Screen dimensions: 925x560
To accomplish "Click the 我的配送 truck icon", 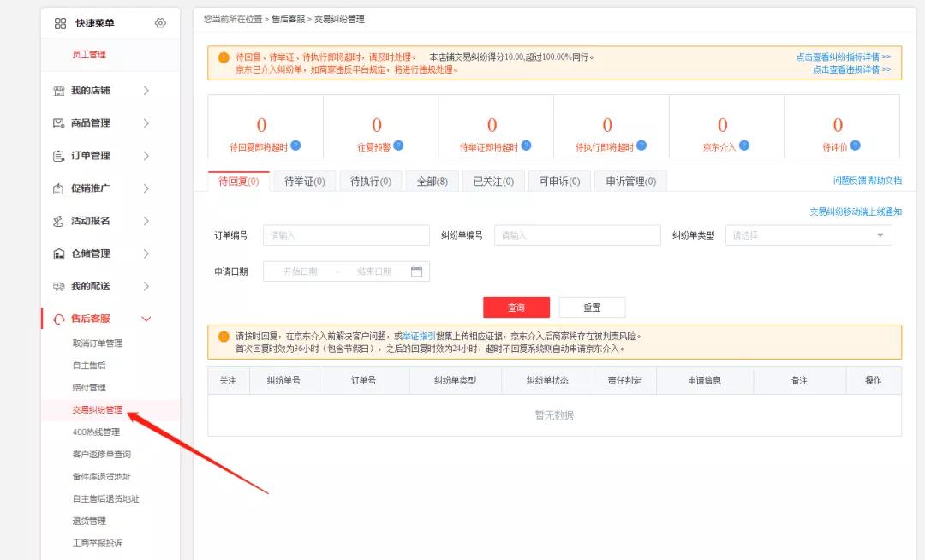I will (x=58, y=287).
